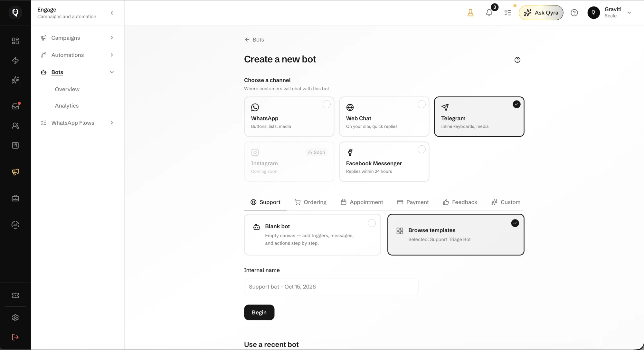The height and width of the screenshot is (350, 644).
Task: Select the WhatsApp channel radio
Action: 327,104
